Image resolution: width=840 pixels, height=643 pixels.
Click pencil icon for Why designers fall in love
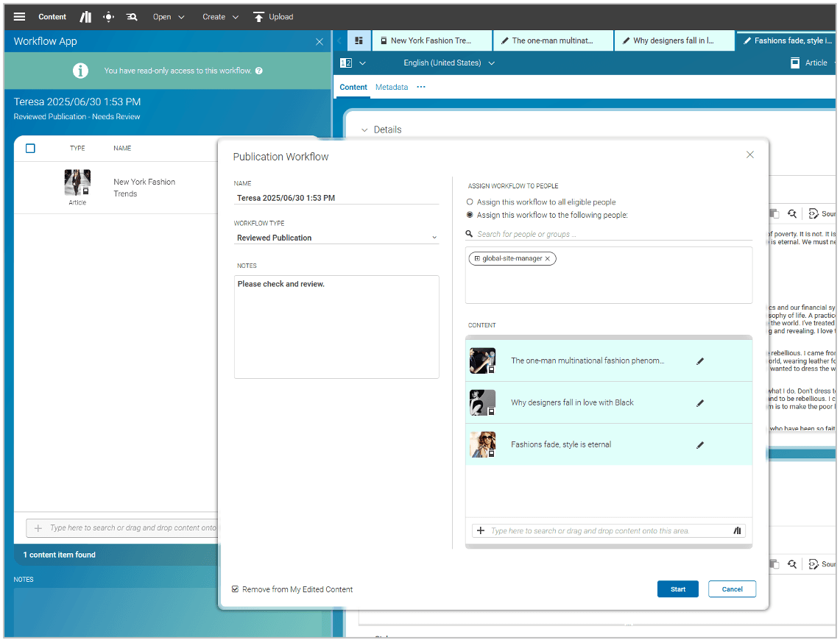click(700, 403)
